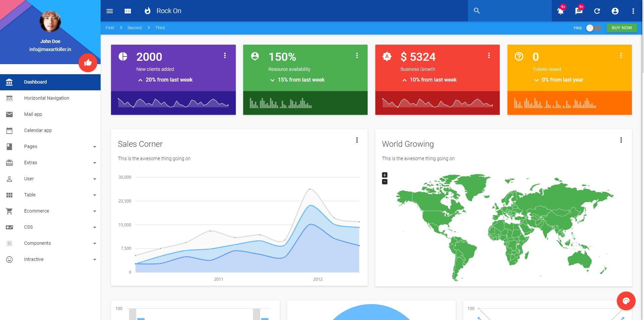This screenshot has width=644, height=320.
Task: Open Sales Corner options menu
Action: [357, 140]
